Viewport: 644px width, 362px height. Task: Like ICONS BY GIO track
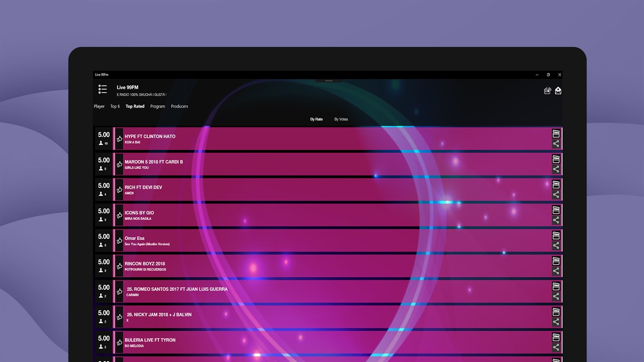(120, 215)
